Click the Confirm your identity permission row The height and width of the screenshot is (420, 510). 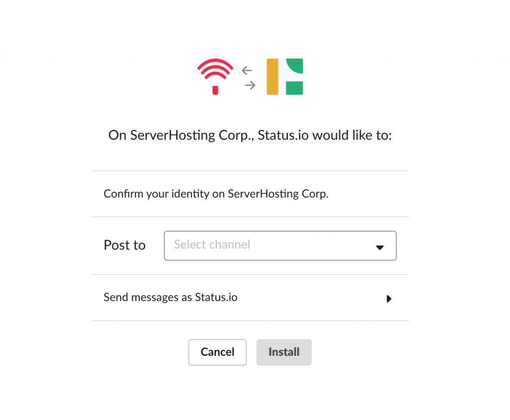pyautogui.click(x=250, y=194)
